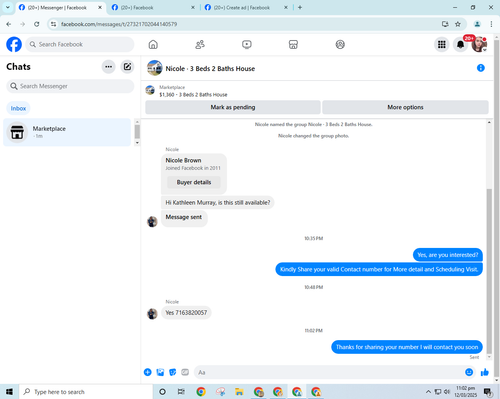500x399 pixels.
Task: Open the account profile picture menu
Action: click(479, 44)
